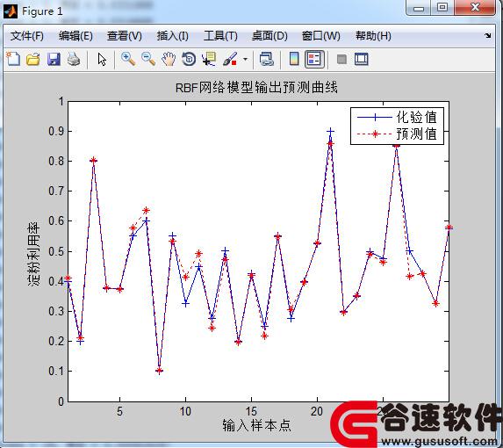Image resolution: width=503 pixels, height=448 pixels.
Task: Click the y-axis tick label 0.9
Action: coord(56,131)
